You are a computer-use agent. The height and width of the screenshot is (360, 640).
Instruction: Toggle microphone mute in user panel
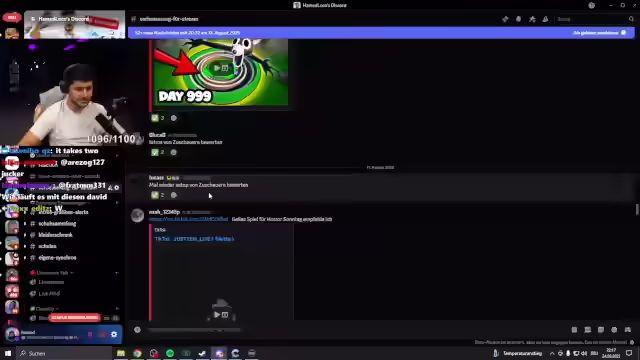click(90, 334)
